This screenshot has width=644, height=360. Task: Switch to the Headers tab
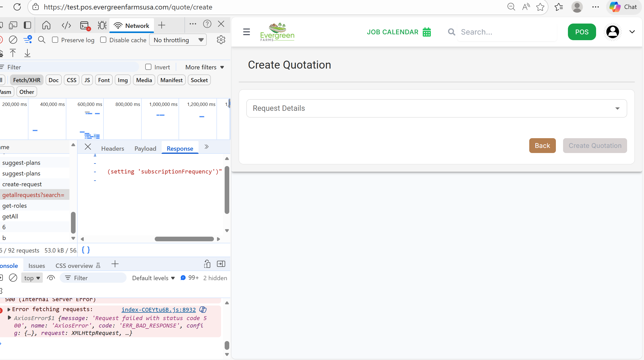point(112,149)
